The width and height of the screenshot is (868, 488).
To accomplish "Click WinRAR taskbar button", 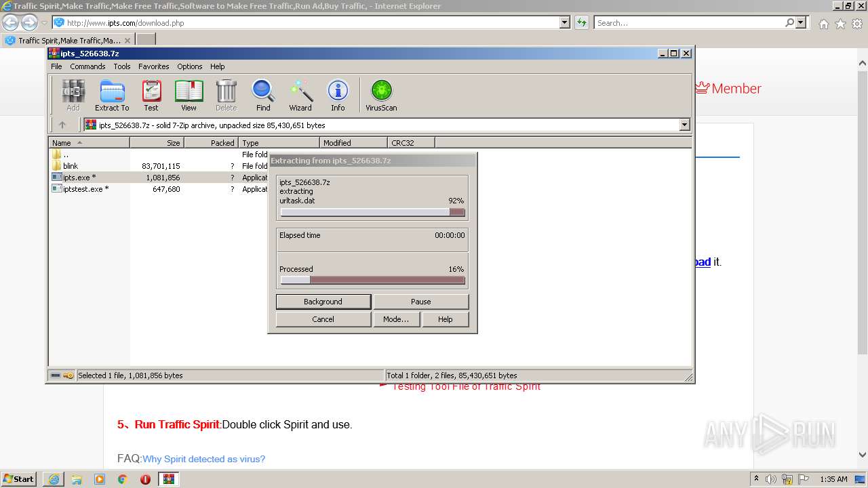I will click(169, 479).
